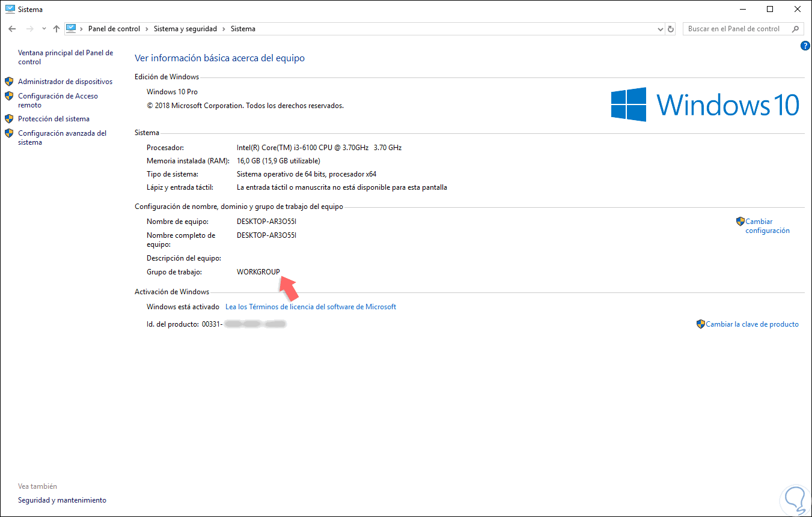
Task: Expand the arrow before Panel de control breadcrumb
Action: pos(83,29)
